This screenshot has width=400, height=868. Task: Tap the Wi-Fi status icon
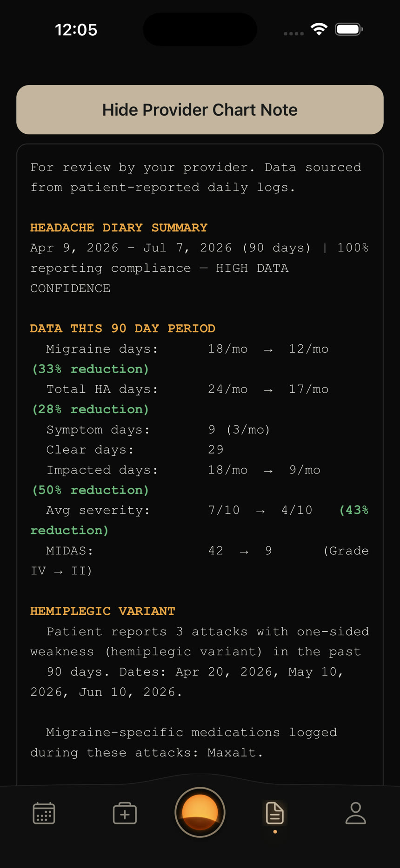tap(319, 29)
